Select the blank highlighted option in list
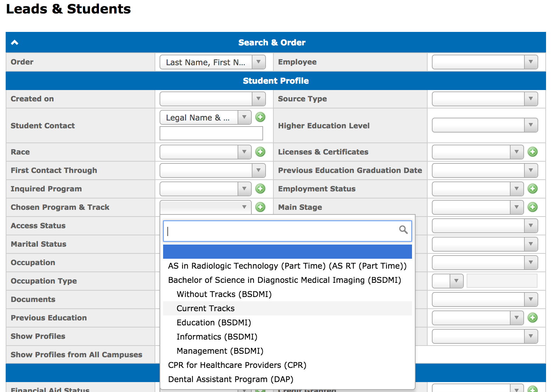 pos(287,252)
